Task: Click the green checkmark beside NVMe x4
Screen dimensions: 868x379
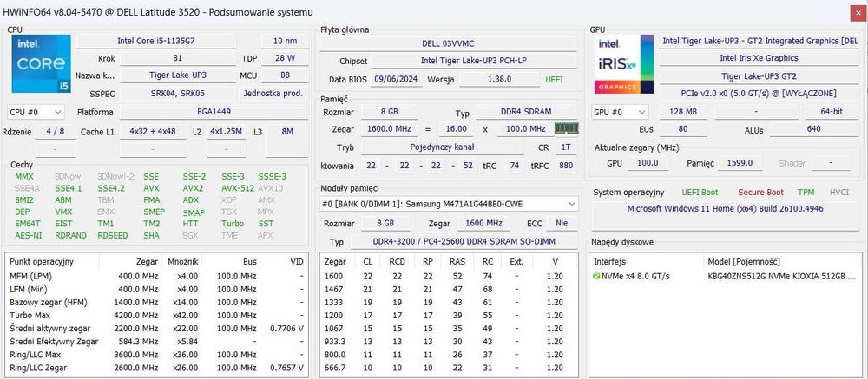Action: point(596,276)
